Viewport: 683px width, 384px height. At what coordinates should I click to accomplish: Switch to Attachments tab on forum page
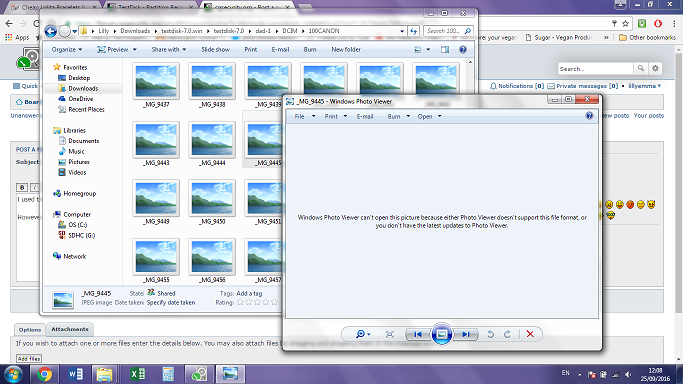[x=70, y=329]
